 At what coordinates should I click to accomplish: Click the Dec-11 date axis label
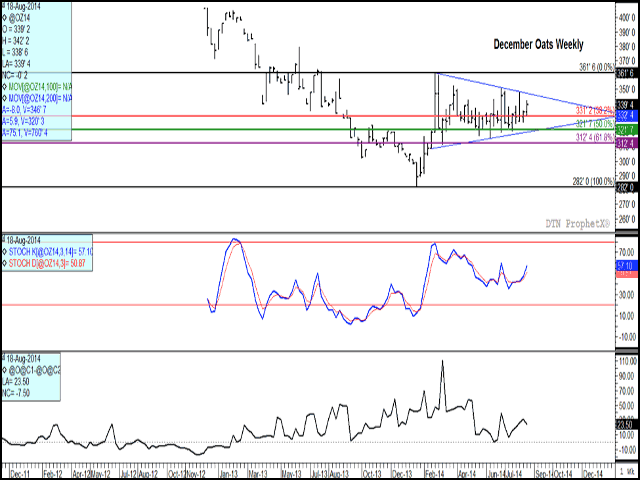18,474
